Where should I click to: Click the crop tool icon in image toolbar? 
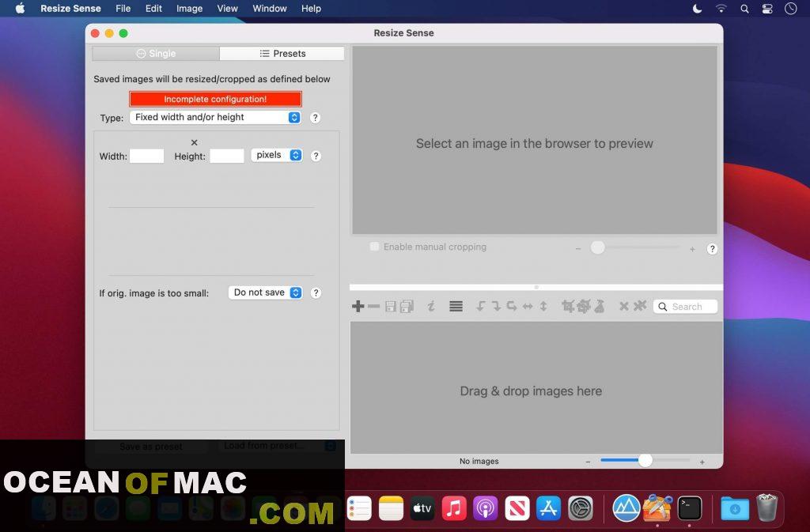click(568, 307)
